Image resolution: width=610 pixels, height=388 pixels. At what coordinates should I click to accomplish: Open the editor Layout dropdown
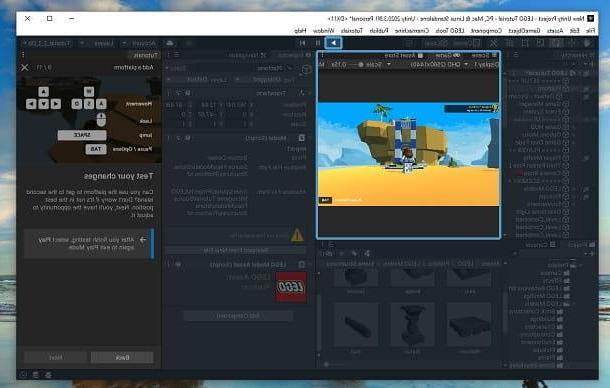[47, 44]
